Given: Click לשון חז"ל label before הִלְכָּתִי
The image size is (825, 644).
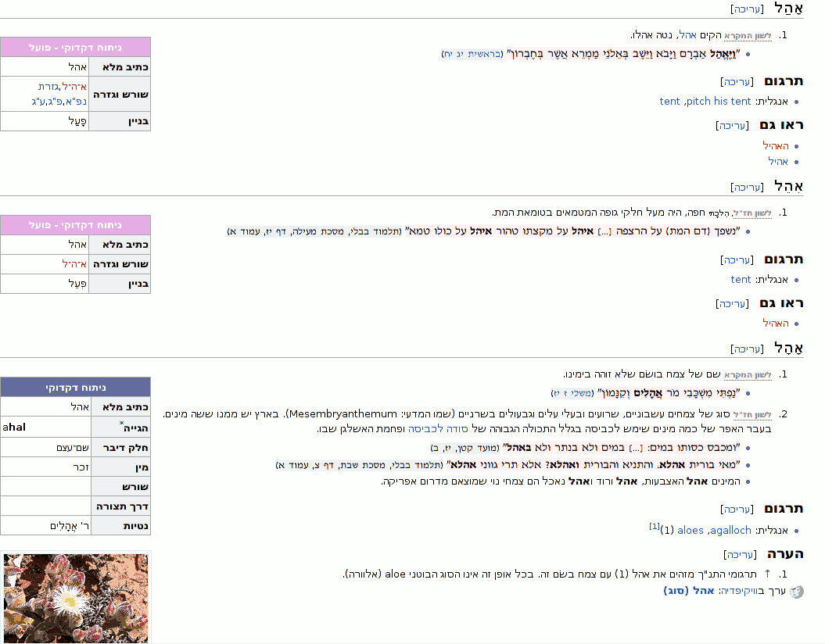Looking at the screenshot, I should click(752, 213).
